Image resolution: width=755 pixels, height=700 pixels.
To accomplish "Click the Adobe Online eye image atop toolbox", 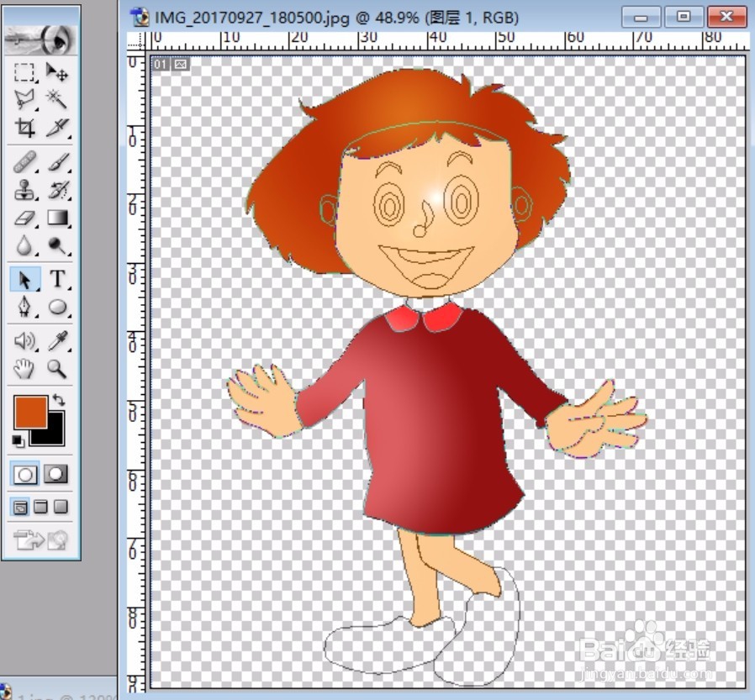I will point(40,39).
